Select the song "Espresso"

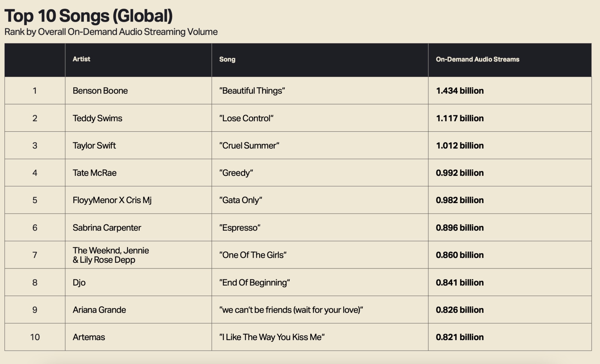click(x=240, y=228)
